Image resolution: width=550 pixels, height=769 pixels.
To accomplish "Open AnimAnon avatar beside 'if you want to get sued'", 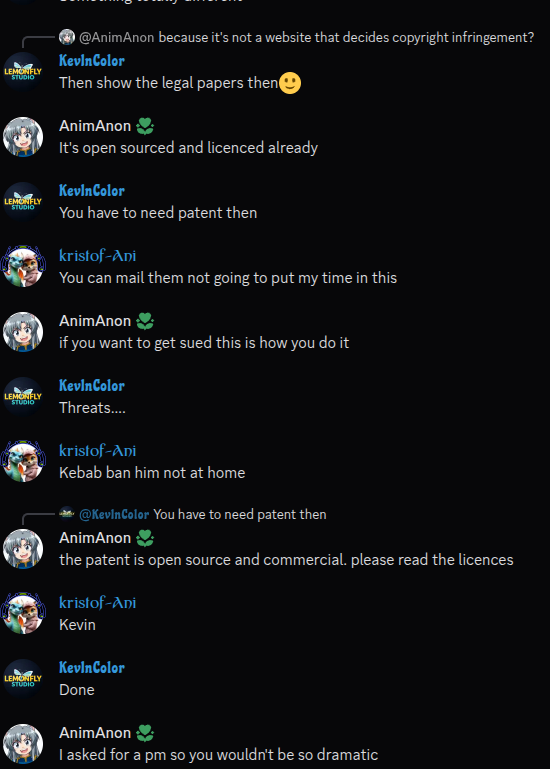I will pyautogui.click(x=23, y=332).
